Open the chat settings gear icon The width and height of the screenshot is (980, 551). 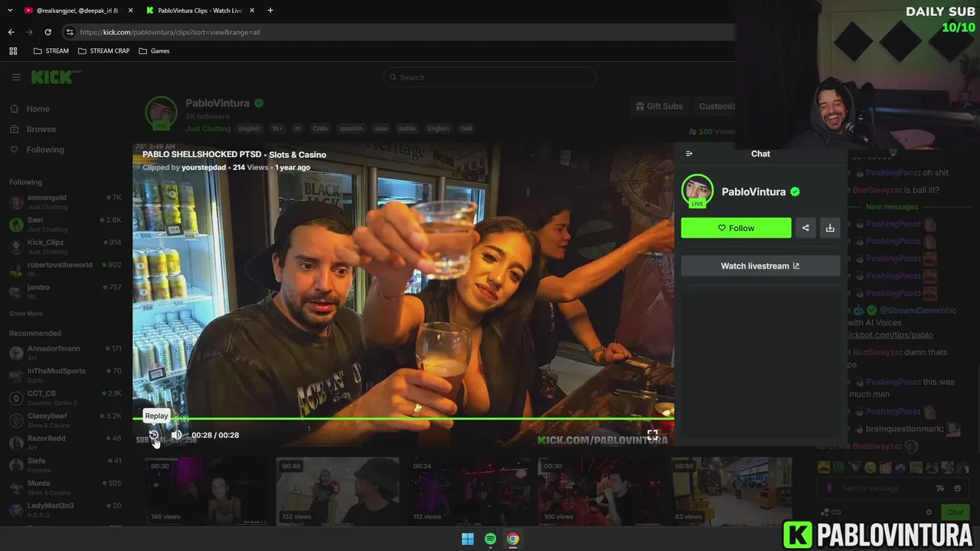tap(929, 512)
